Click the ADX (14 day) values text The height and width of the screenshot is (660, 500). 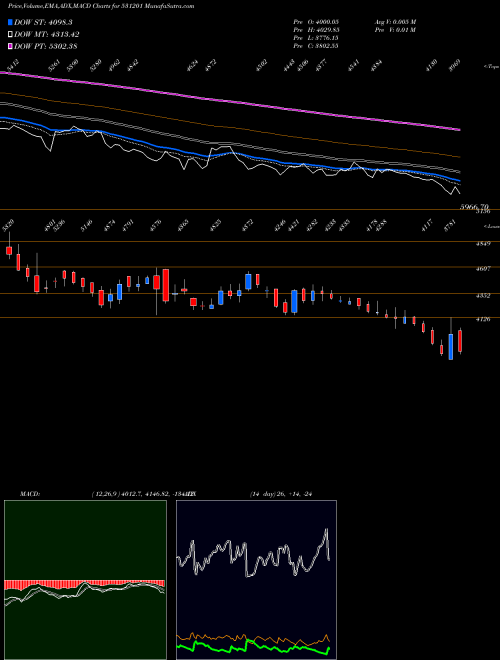(x=281, y=494)
